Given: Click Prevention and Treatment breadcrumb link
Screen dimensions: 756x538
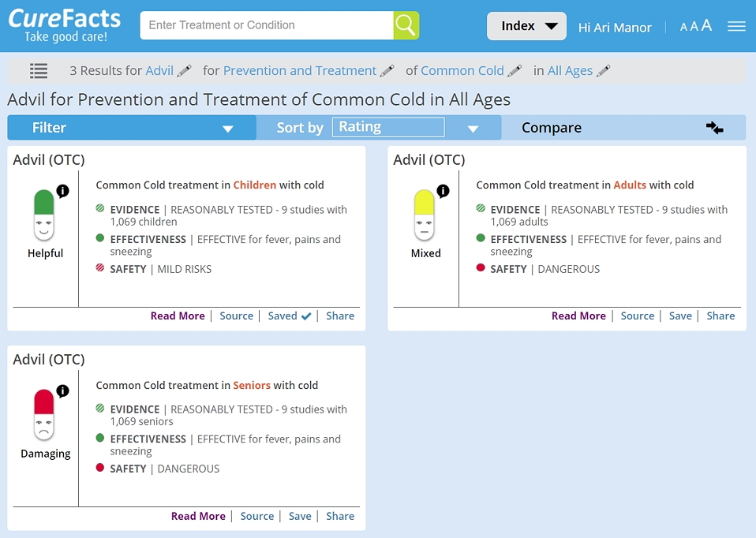Looking at the screenshot, I should tap(299, 71).
